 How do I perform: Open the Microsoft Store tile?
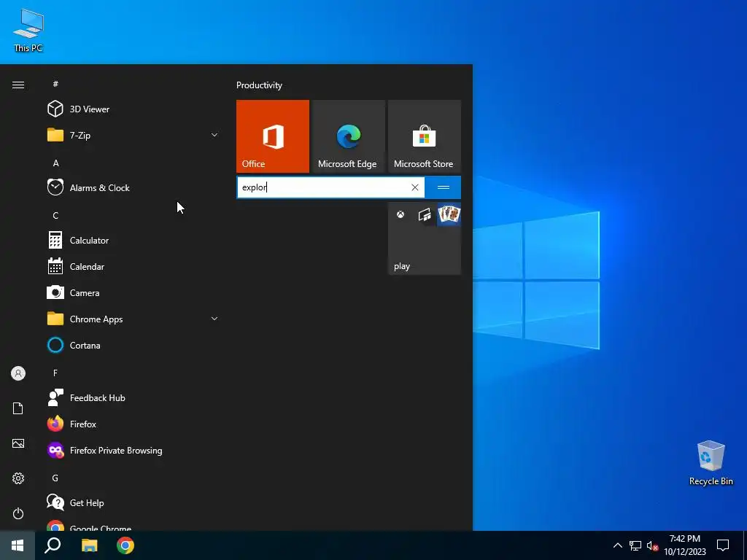pos(425,136)
